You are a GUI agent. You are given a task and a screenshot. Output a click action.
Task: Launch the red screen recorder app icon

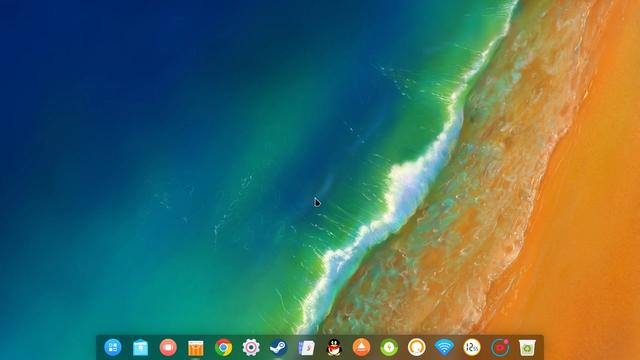(x=168, y=347)
